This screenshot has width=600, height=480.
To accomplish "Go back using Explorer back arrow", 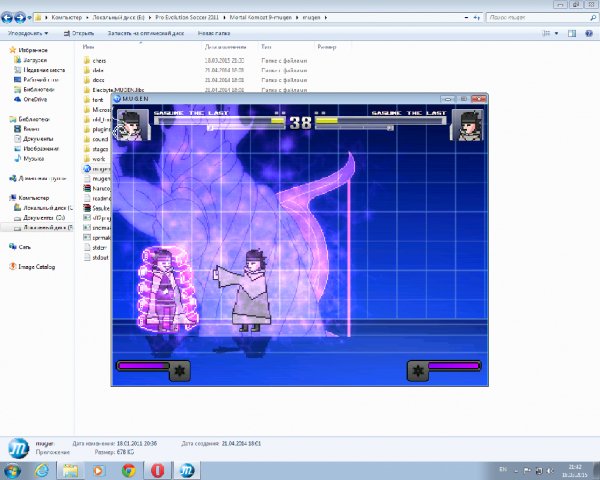I will (7, 18).
